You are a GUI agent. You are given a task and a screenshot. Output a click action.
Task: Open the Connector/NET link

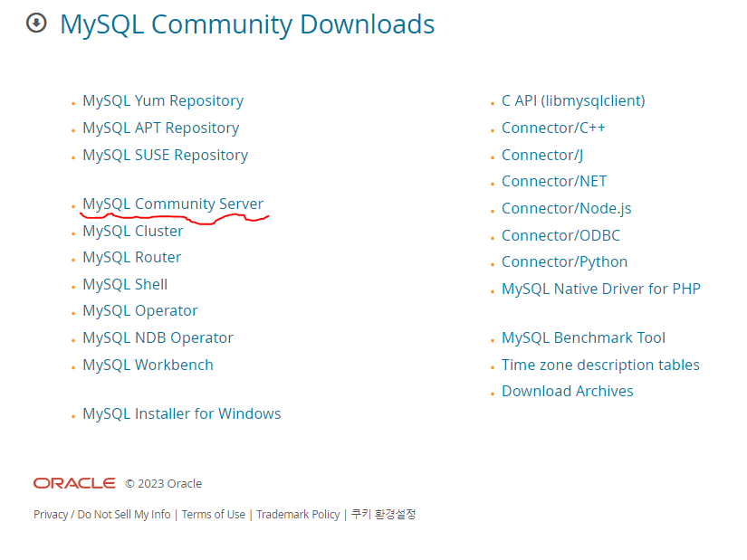[554, 182]
